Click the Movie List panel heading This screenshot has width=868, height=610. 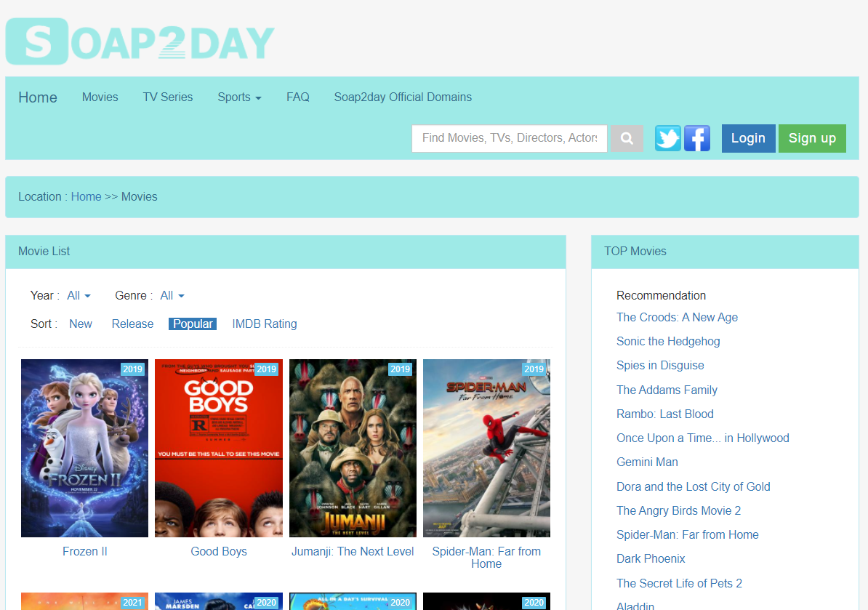(44, 252)
